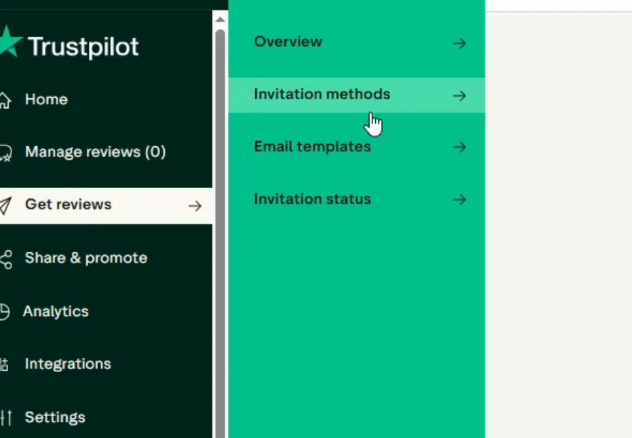Click the sidebar scrollbar up arrow

(x=220, y=19)
